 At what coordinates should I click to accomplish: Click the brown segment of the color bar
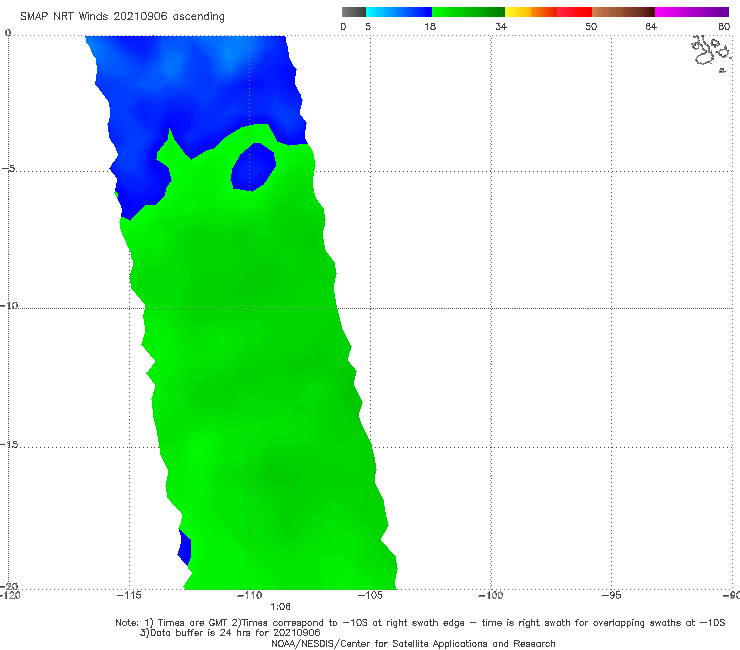click(623, 12)
